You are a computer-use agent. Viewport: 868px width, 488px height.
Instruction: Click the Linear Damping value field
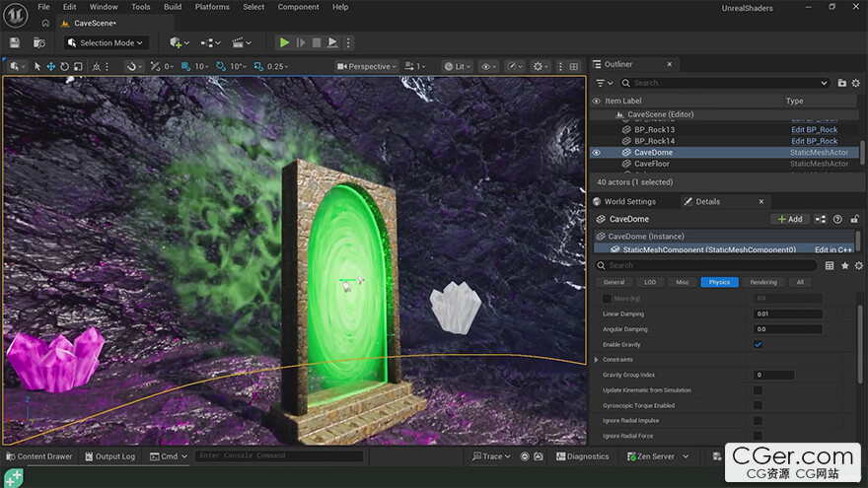click(x=787, y=314)
